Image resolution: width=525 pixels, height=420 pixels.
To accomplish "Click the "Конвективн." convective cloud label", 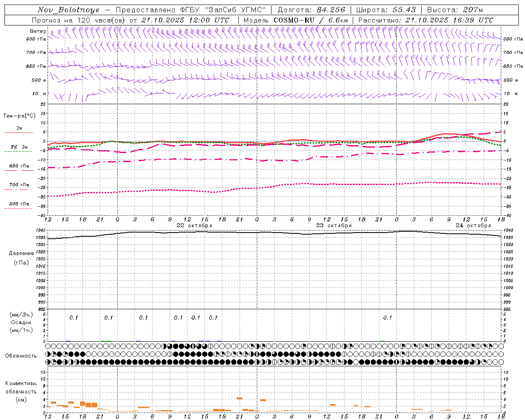I will (x=21, y=383).
